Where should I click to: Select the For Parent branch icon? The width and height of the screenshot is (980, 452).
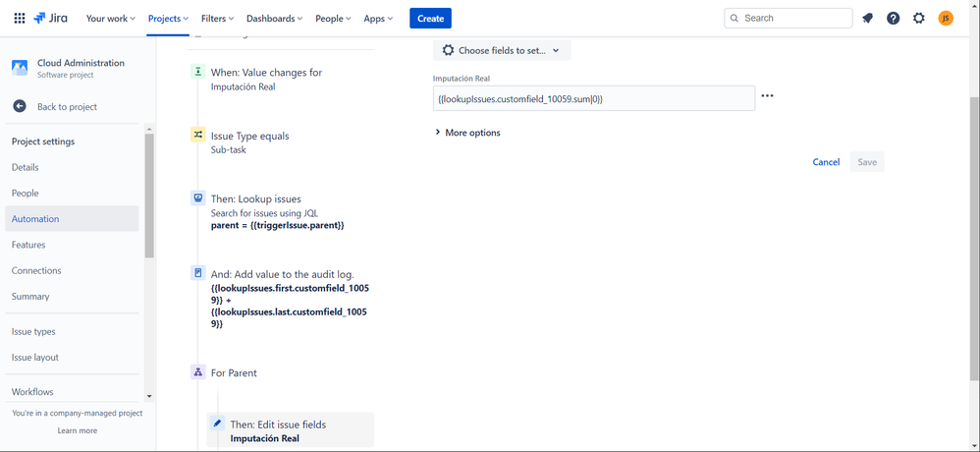click(197, 372)
